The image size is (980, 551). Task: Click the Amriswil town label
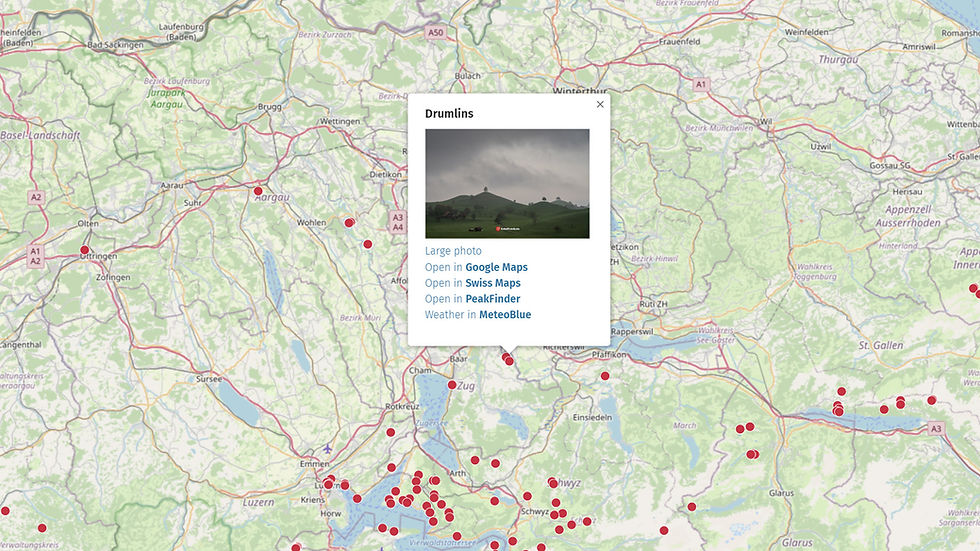coord(919,47)
